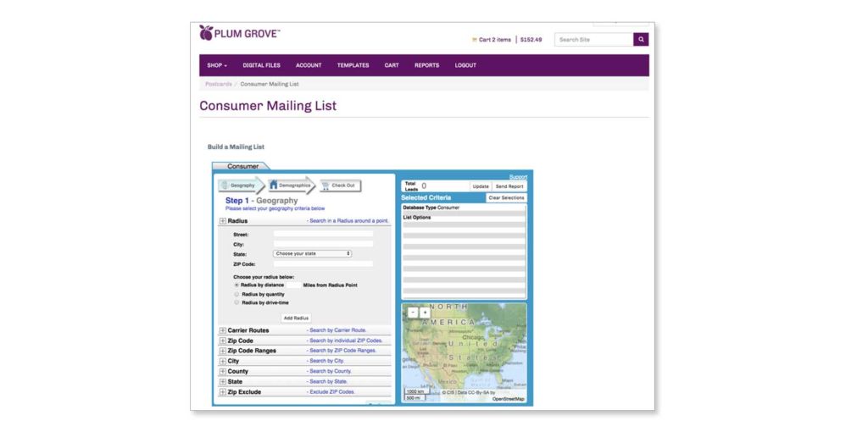Click the Total Leads count

(x=424, y=186)
